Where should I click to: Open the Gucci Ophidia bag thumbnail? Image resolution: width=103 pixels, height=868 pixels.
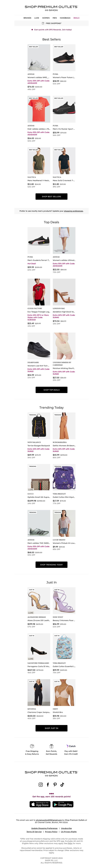(x=39, y=477)
